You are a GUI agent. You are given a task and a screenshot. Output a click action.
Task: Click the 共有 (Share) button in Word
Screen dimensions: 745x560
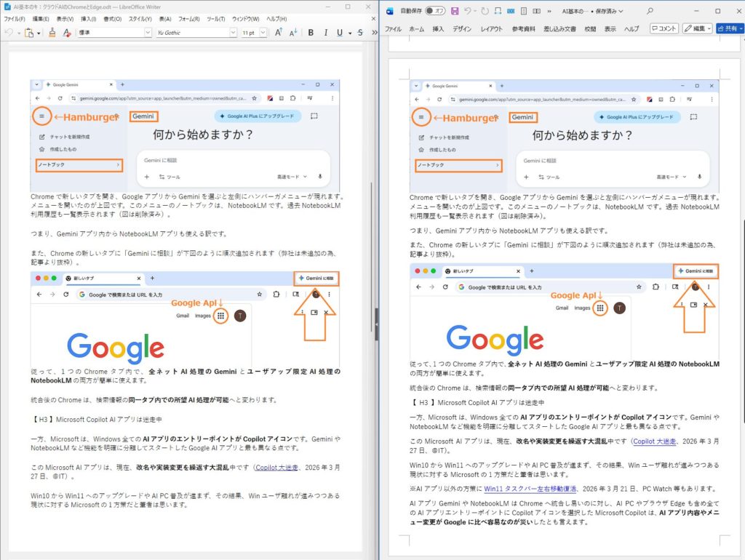point(728,28)
